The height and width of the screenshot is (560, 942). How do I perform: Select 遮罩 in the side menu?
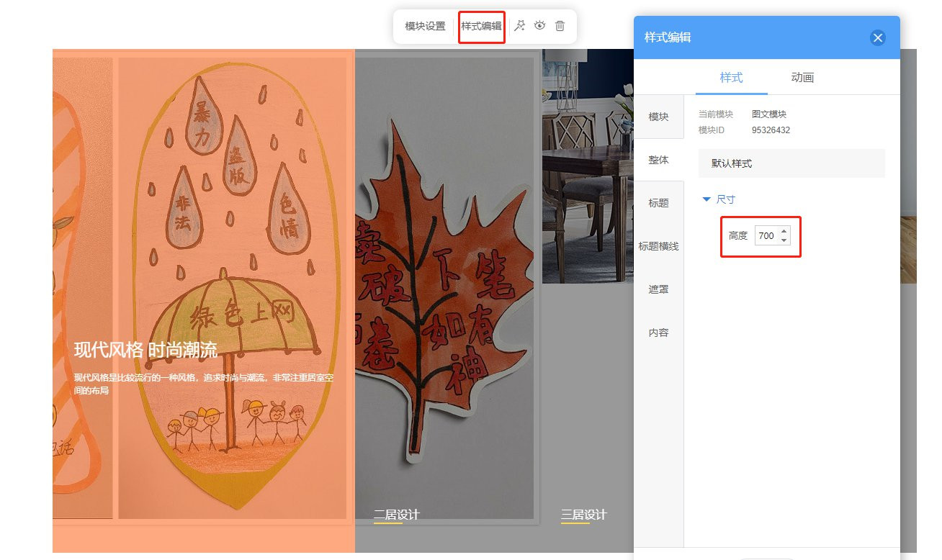(x=658, y=289)
